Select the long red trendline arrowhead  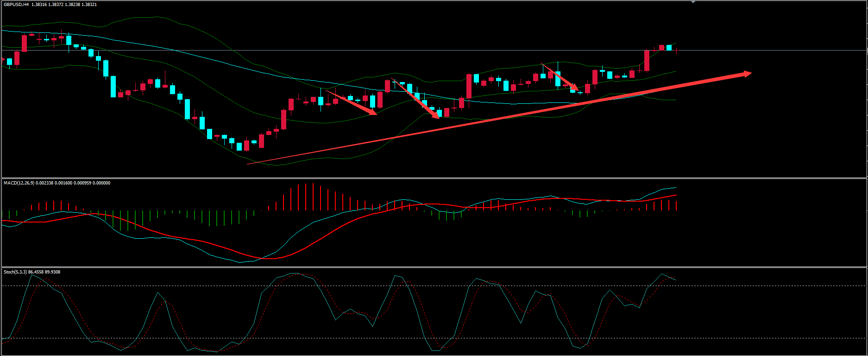pyautogui.click(x=747, y=73)
